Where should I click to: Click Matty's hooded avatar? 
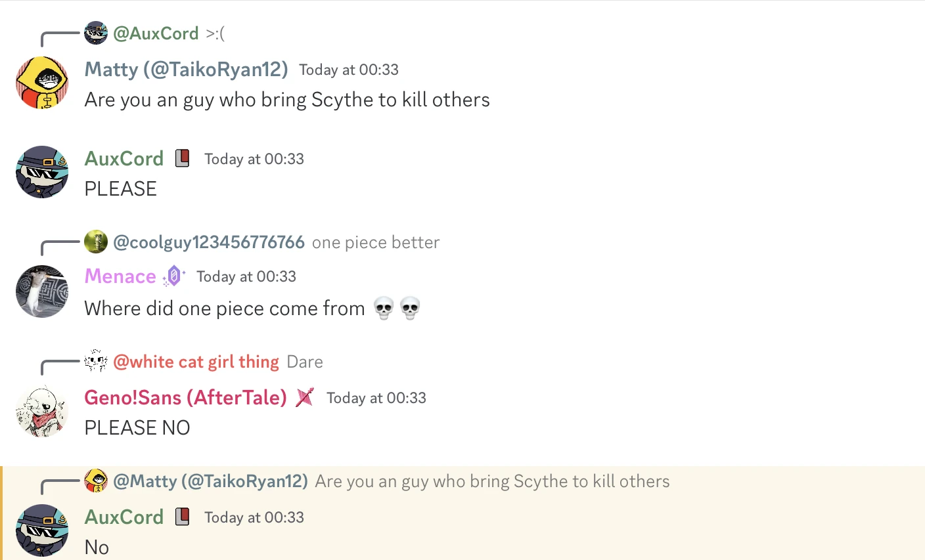[x=42, y=82]
